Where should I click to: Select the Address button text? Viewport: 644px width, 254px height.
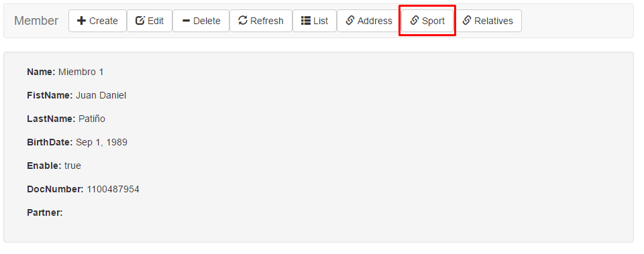coord(375,21)
